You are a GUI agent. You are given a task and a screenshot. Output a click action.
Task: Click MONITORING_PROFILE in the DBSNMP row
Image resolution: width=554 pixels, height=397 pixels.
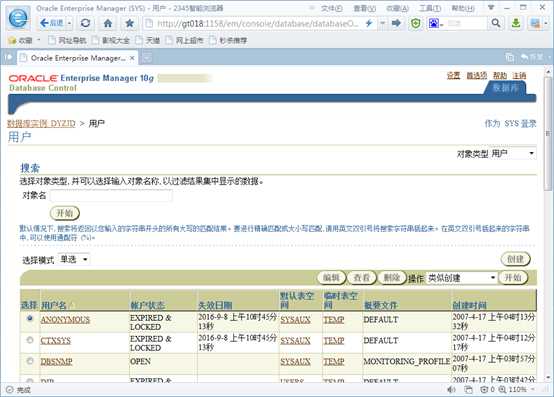click(407, 361)
